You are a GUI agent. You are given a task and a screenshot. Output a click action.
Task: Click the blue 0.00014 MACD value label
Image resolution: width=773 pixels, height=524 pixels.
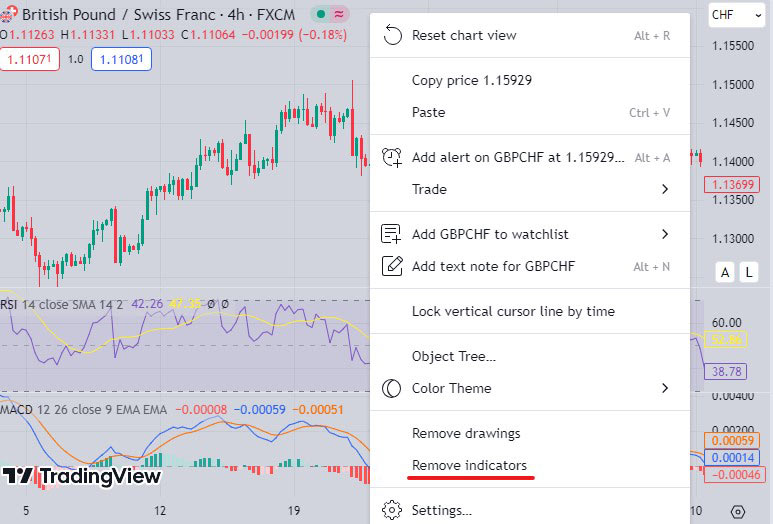click(733, 457)
